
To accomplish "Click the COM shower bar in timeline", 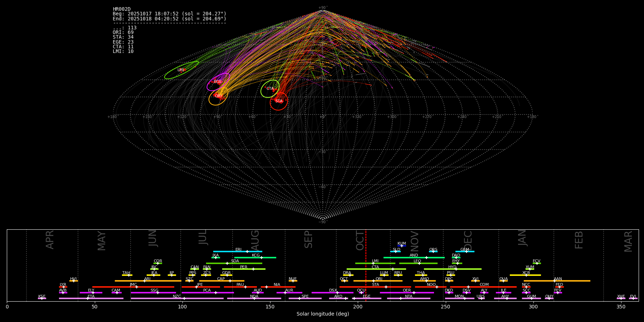I will pyautogui.click(x=484, y=287).
